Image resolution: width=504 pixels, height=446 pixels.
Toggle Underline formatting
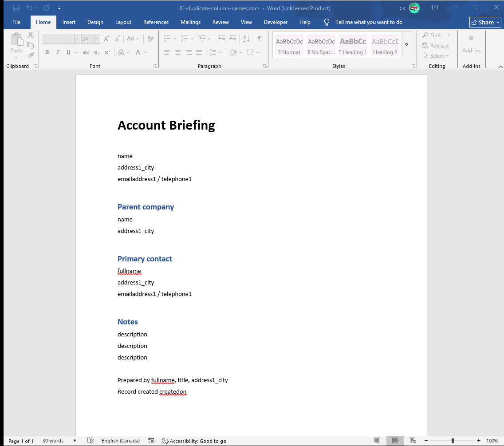(x=68, y=52)
